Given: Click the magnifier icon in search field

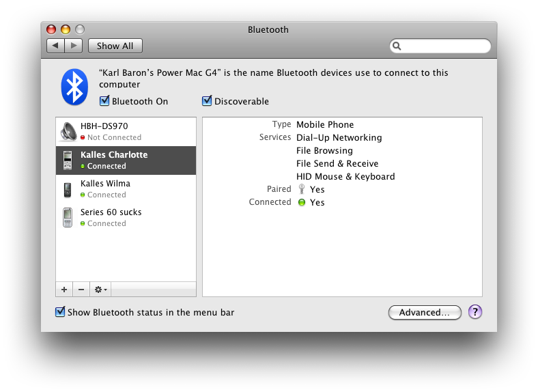Looking at the screenshot, I should [397, 46].
